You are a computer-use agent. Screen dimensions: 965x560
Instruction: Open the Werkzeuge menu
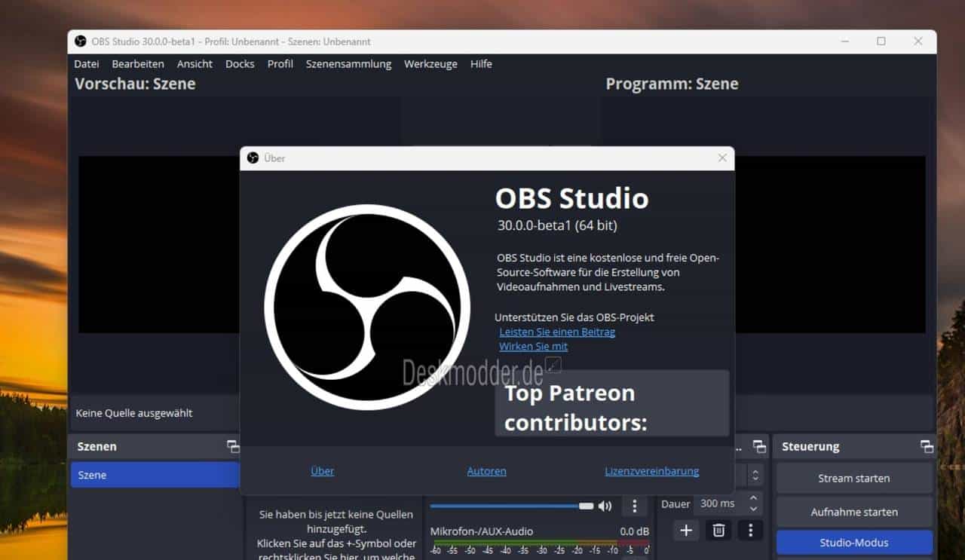point(430,64)
